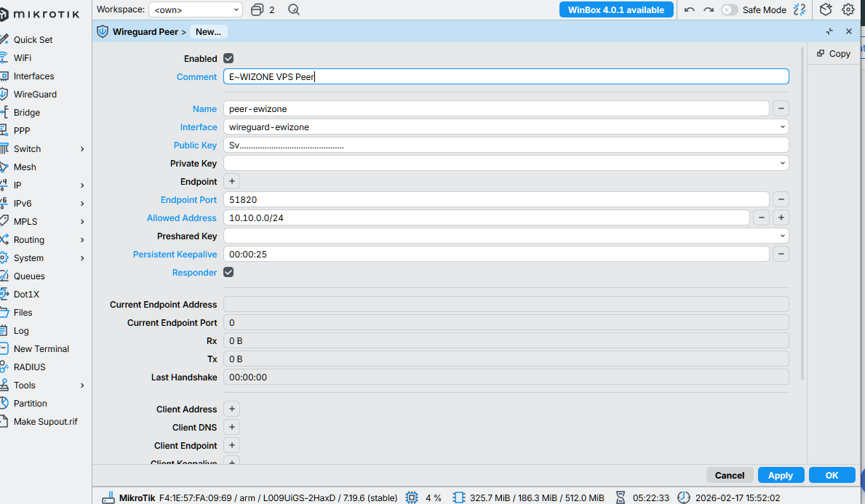Apply the peer configuration

[x=781, y=474]
